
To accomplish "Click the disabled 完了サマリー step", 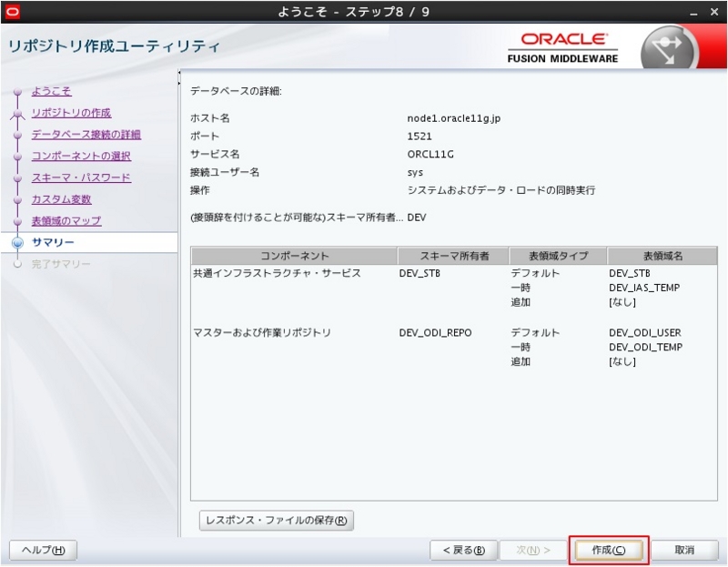I will pyautogui.click(x=61, y=264).
